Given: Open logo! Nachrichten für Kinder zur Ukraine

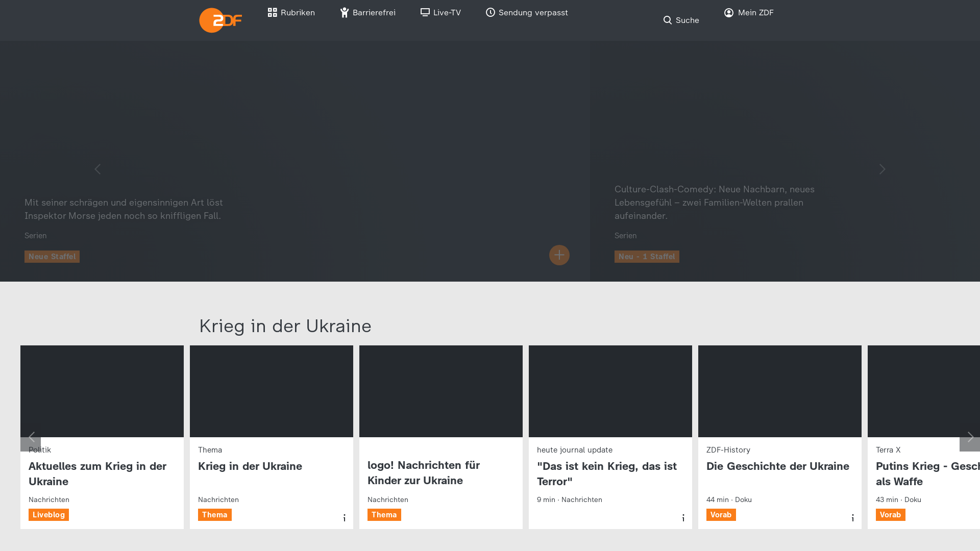Looking at the screenshot, I should click(424, 472).
